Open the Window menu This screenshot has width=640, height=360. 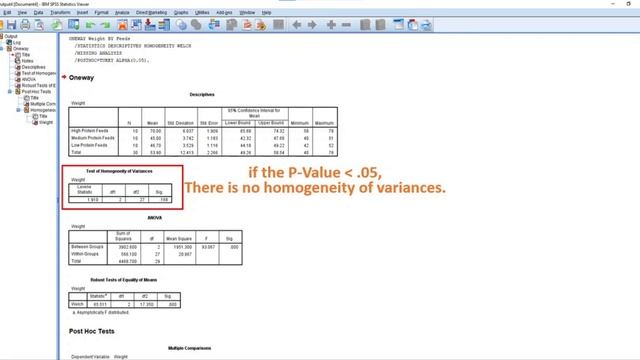[x=247, y=13]
